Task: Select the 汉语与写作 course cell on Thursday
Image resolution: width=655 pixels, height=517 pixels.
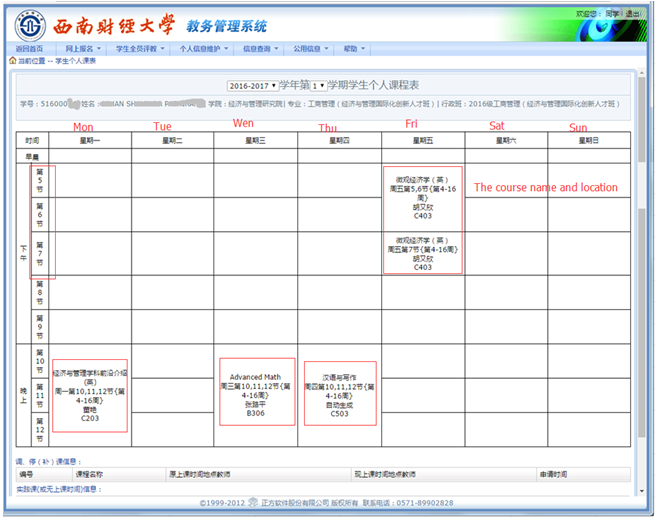Action: tap(340, 394)
